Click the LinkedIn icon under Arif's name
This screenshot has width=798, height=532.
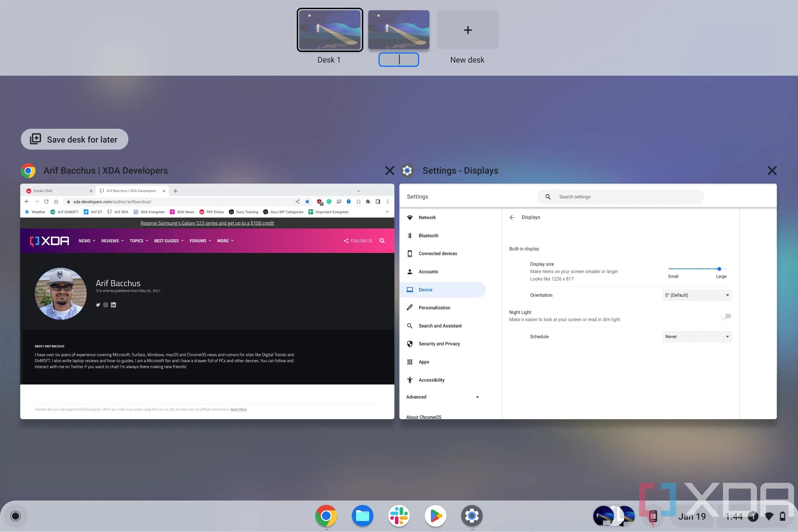tap(113, 305)
